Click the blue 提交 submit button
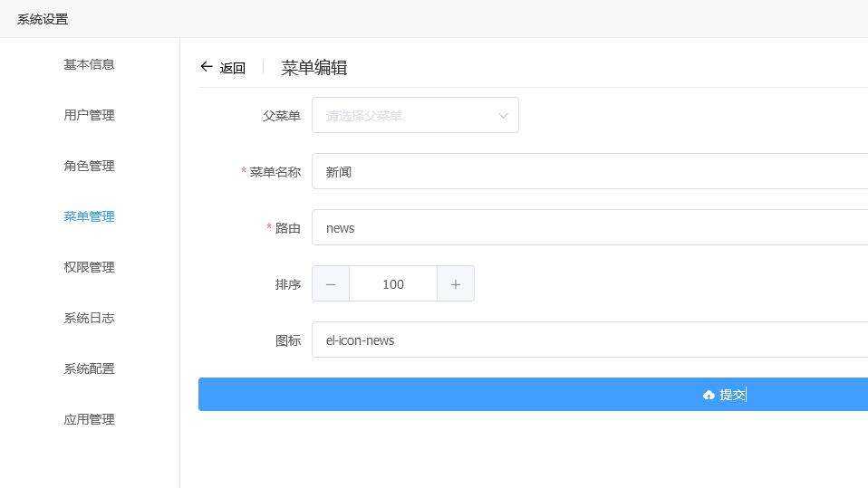This screenshot has width=868, height=488. click(x=533, y=395)
